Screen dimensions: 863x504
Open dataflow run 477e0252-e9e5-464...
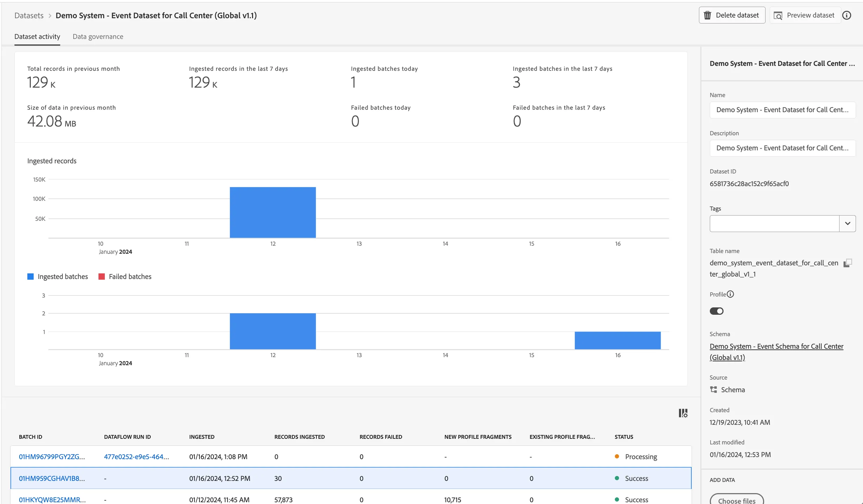(x=136, y=456)
